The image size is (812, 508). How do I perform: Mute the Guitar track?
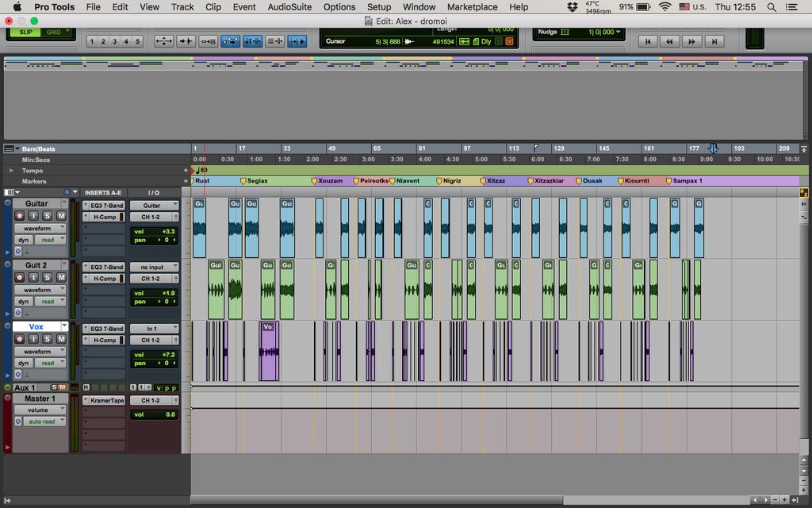61,216
